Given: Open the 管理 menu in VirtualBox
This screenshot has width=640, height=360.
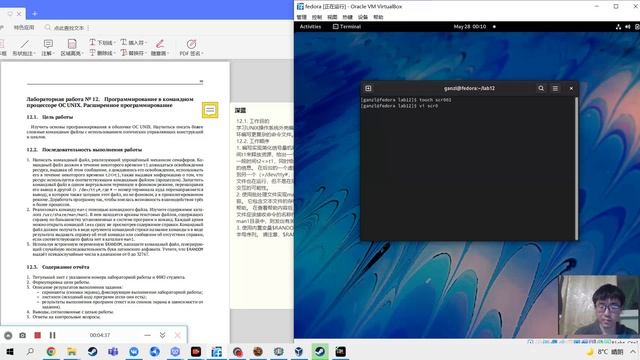Looking at the screenshot, I should click(302, 17).
